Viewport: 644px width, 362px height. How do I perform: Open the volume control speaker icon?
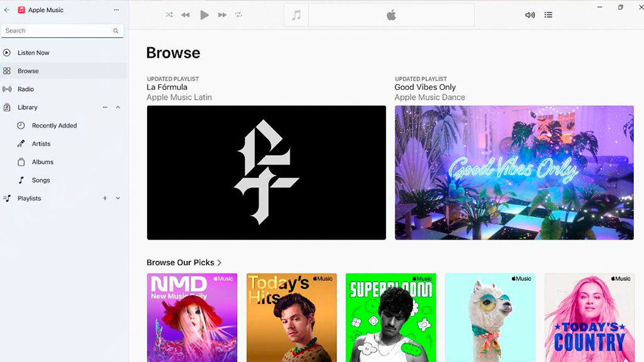530,15
